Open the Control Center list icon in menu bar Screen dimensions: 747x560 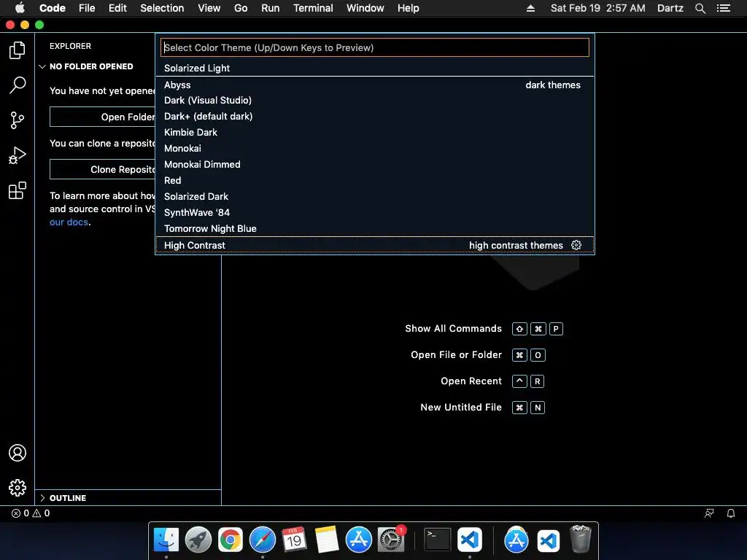point(724,8)
